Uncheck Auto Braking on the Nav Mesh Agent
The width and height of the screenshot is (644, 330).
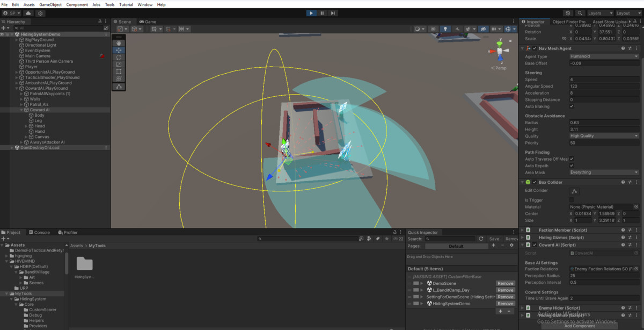(572, 106)
